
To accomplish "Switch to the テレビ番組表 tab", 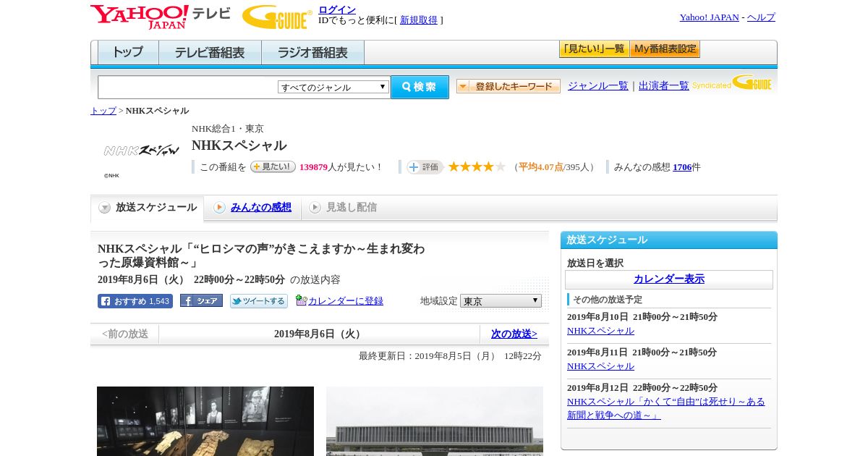I will (210, 52).
